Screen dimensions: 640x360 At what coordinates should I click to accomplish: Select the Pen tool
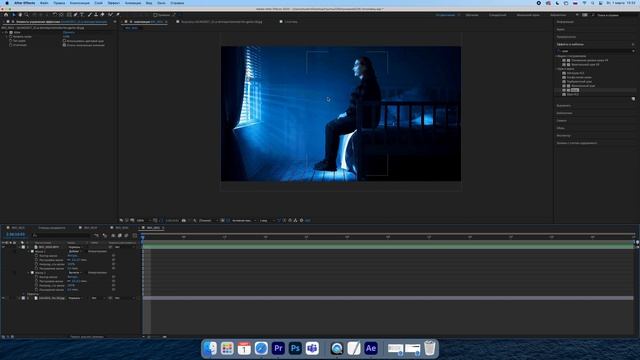76,15
